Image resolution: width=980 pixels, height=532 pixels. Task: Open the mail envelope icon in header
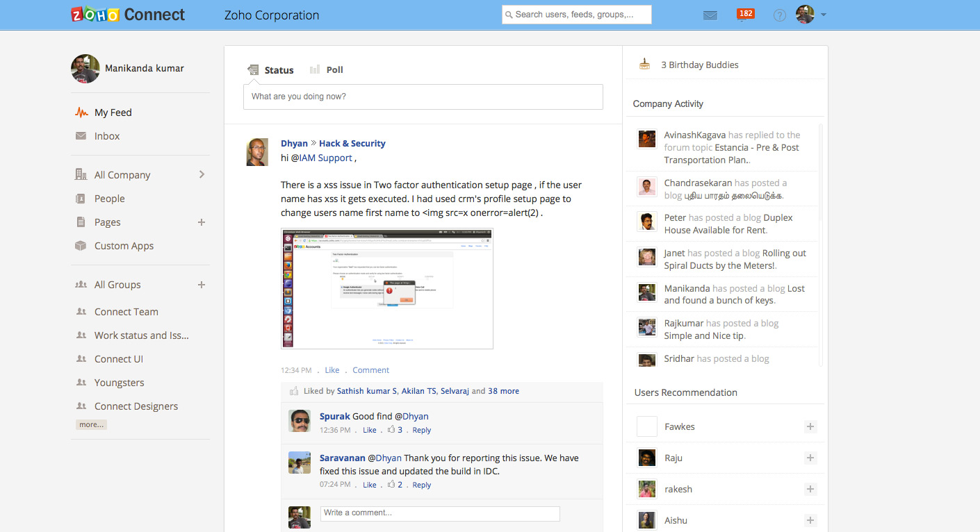pos(710,15)
